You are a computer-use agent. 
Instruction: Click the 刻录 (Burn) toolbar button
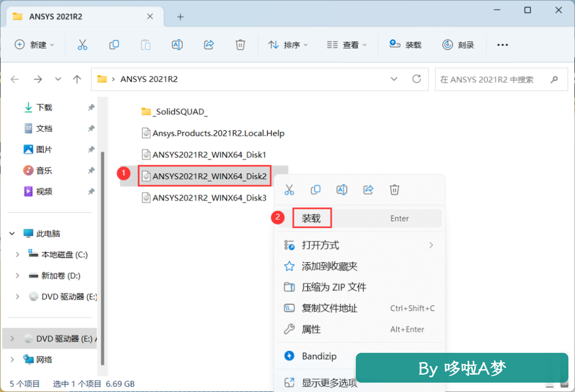tap(458, 45)
